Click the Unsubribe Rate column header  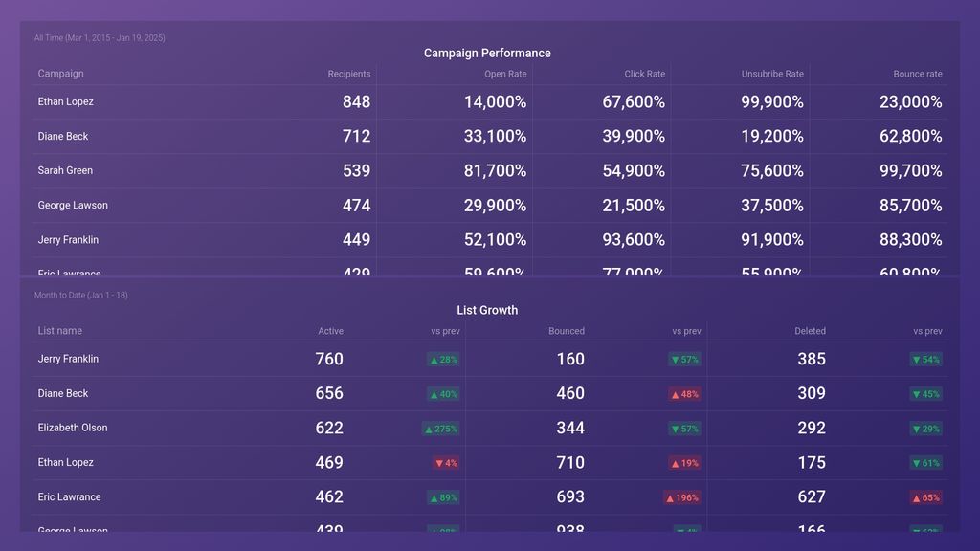[772, 74]
